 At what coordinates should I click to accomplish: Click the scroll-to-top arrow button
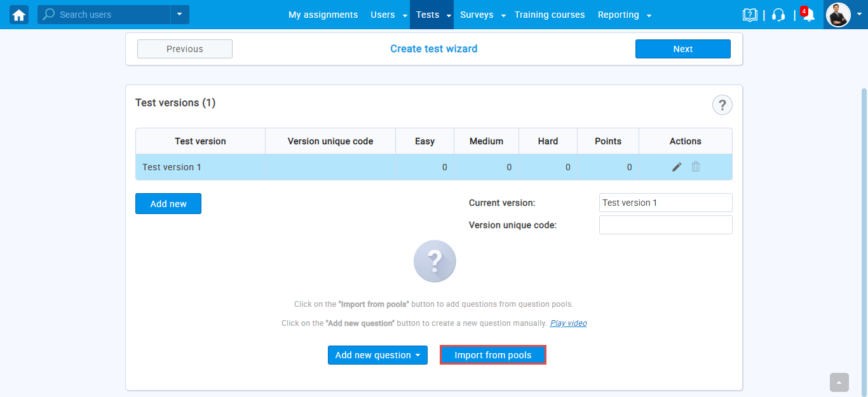point(839,382)
